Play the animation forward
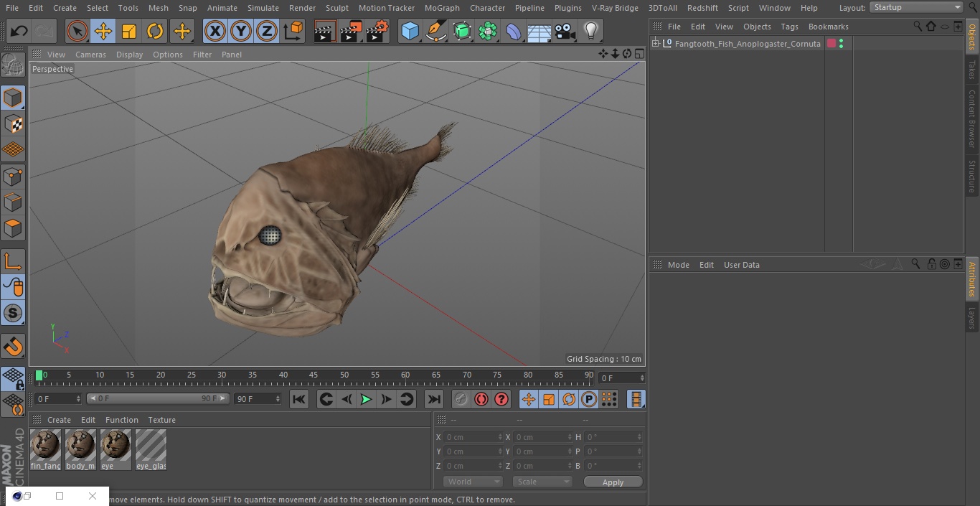Image resolution: width=980 pixels, height=506 pixels. 366,399
